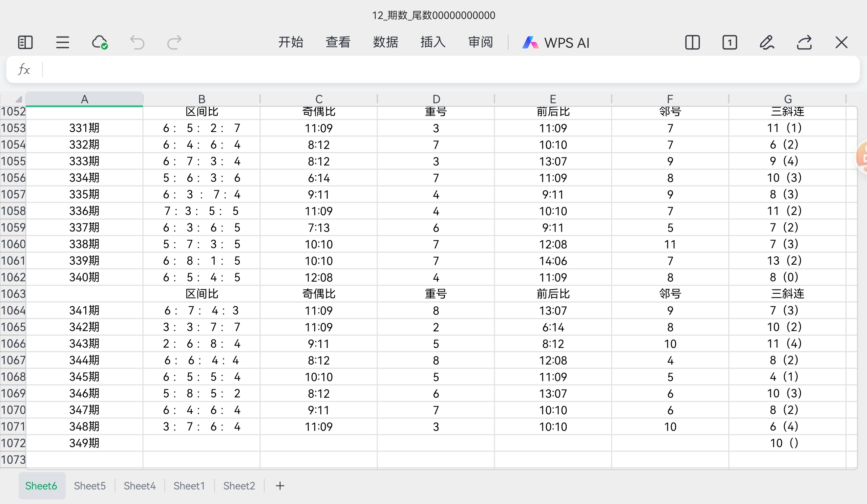867x504 pixels.
Task: Click the sidebar panel layout icon
Action: tap(25, 43)
